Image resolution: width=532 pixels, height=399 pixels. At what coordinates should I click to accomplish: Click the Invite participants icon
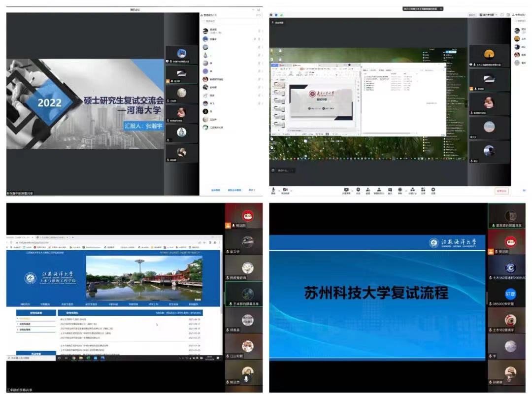tap(368, 190)
